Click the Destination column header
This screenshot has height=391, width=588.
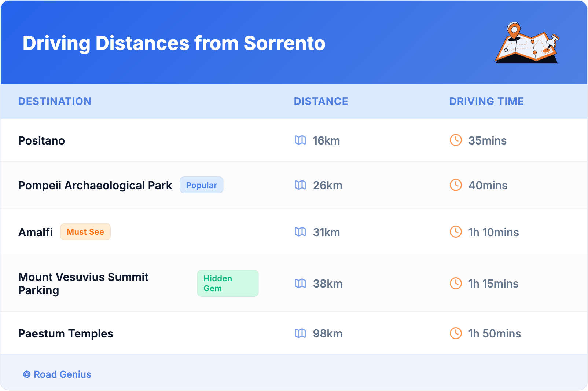point(55,101)
